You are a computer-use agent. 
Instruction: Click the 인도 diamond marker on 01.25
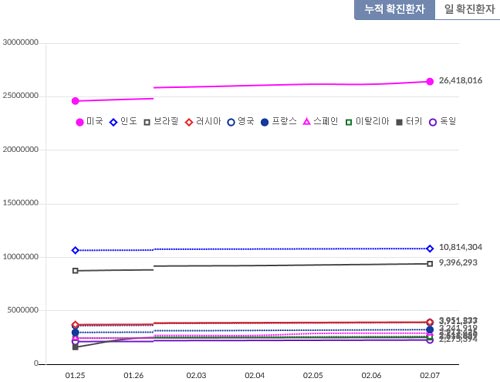[x=75, y=250]
